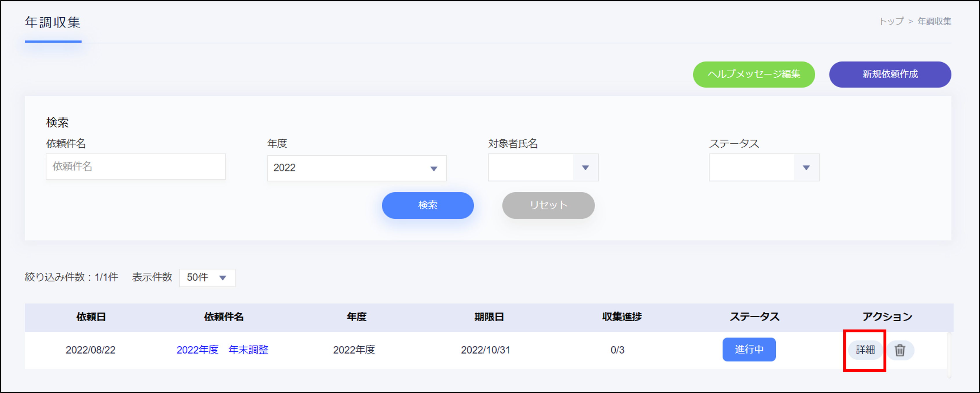
Task: Sort by 期限日 column header
Action: coord(489,317)
